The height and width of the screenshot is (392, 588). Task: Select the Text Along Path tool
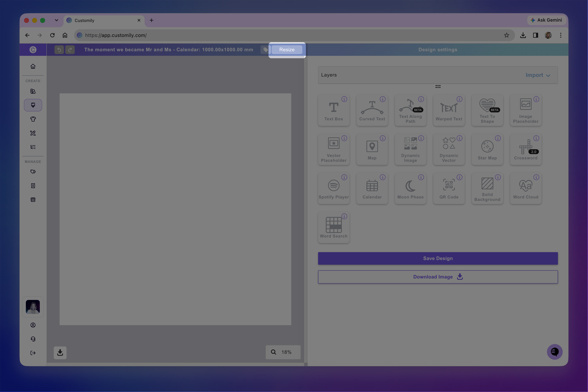[410, 110]
